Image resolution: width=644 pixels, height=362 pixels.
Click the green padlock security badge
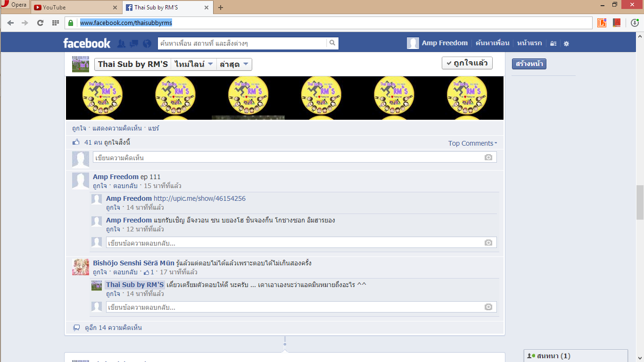[x=71, y=23]
